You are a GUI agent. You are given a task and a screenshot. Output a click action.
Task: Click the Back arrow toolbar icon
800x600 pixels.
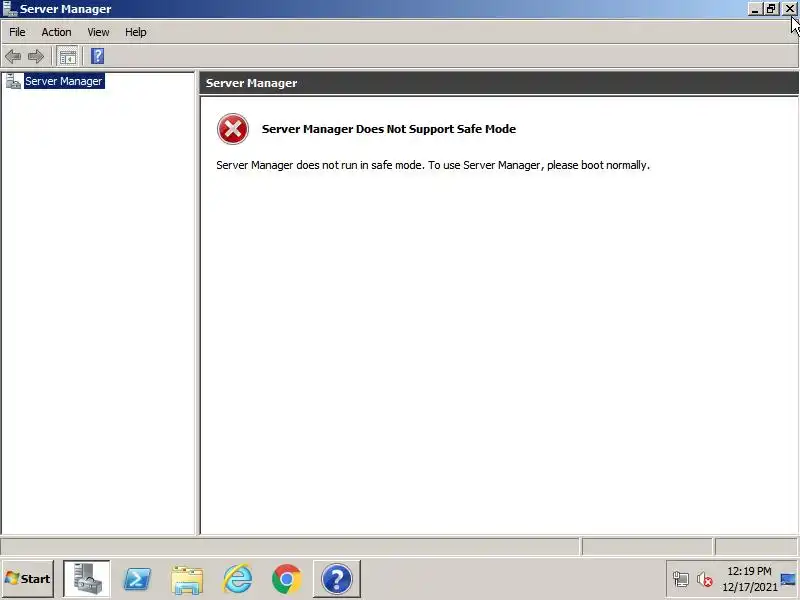click(13, 56)
